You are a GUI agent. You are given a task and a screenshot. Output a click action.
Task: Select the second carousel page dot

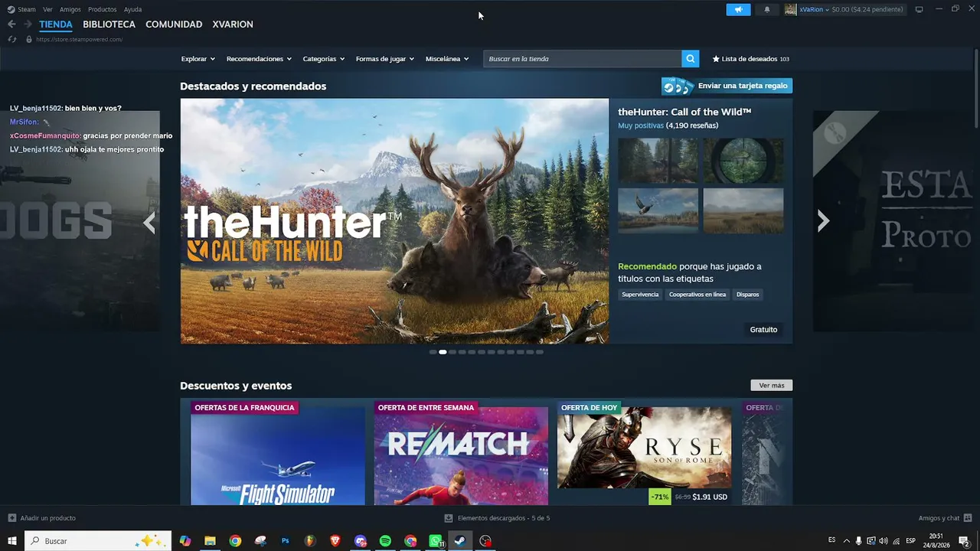coord(443,352)
